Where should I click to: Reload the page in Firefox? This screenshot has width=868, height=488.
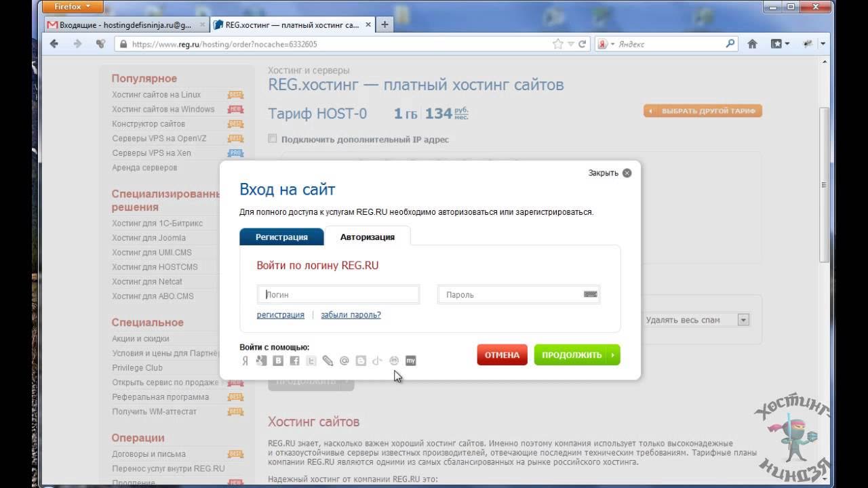click(x=582, y=44)
